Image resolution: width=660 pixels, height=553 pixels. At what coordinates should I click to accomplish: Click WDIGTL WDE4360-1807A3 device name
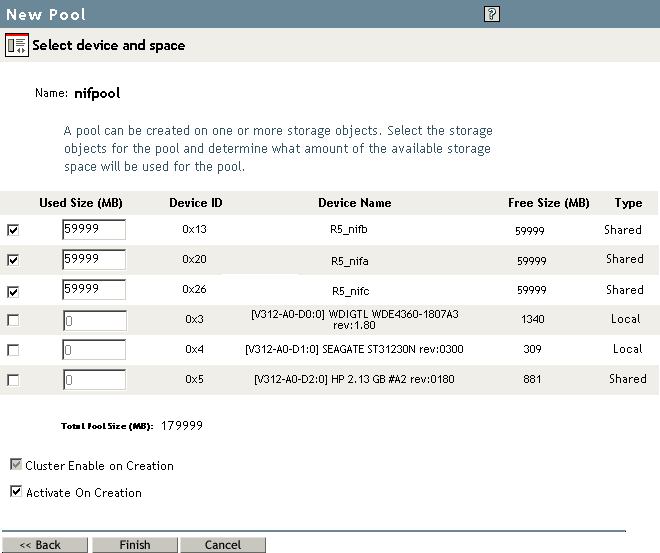[x=355, y=319]
